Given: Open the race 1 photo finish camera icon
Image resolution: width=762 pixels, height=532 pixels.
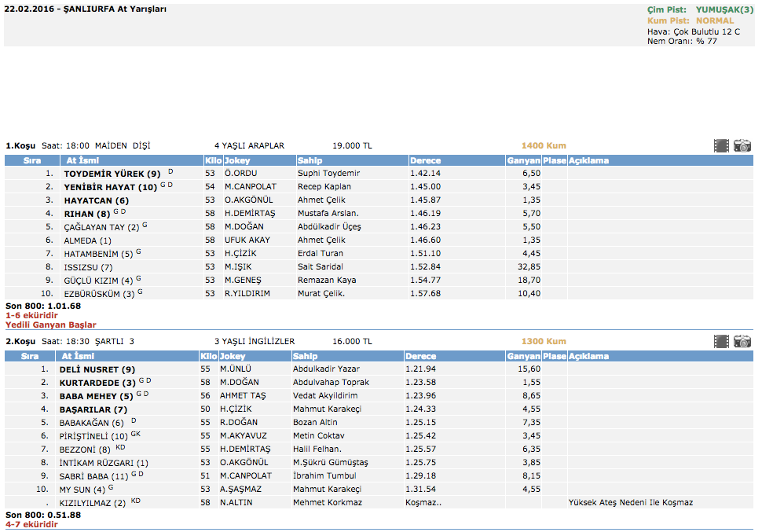Looking at the screenshot, I should (742, 145).
